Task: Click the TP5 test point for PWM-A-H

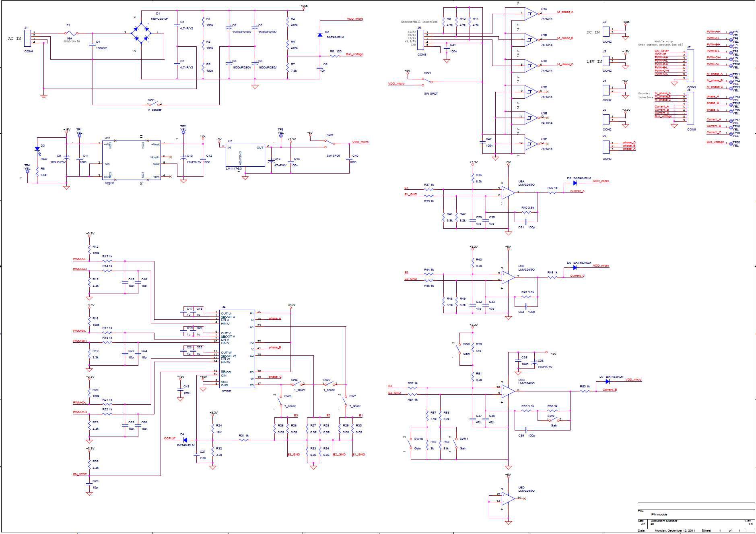Action: coord(731,33)
